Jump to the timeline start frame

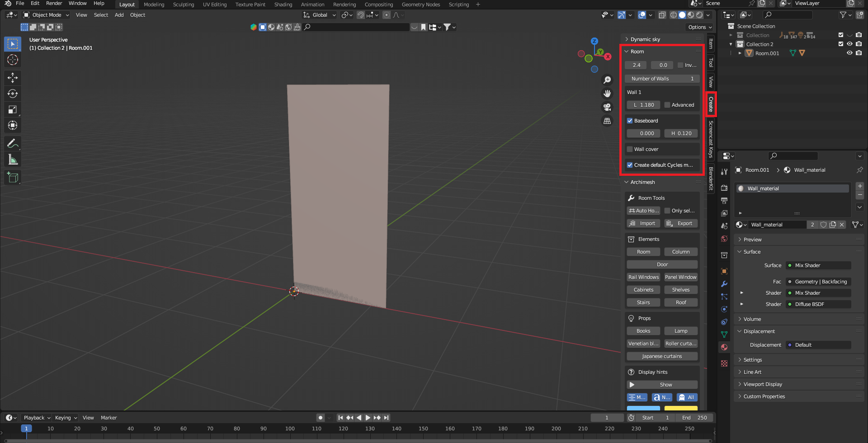[340, 418]
